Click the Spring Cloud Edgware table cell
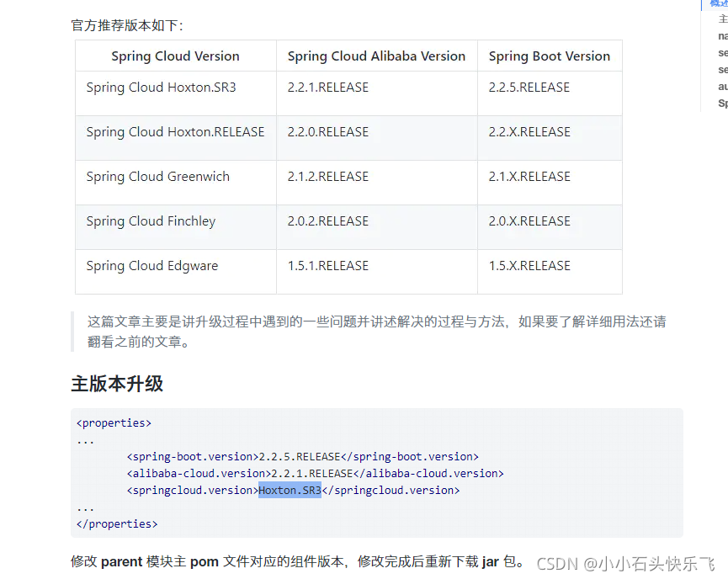This screenshot has height=579, width=728. 151,266
